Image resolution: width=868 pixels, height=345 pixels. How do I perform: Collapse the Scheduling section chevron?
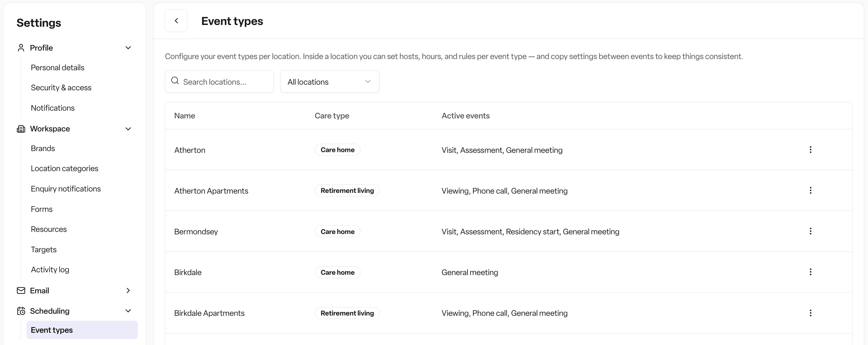coord(128,311)
